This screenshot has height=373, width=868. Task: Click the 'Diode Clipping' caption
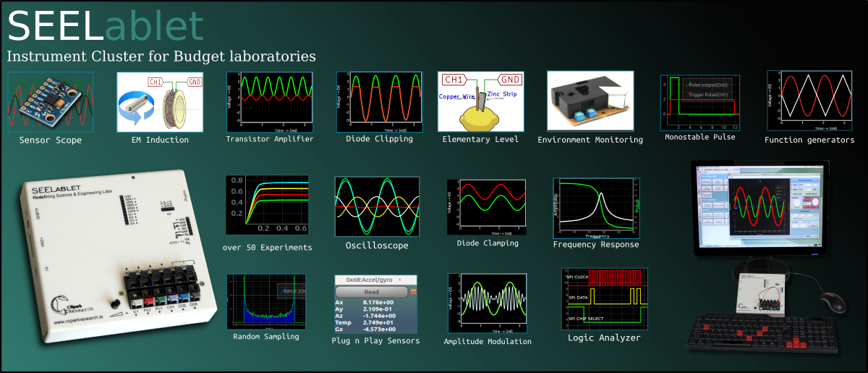(379, 139)
